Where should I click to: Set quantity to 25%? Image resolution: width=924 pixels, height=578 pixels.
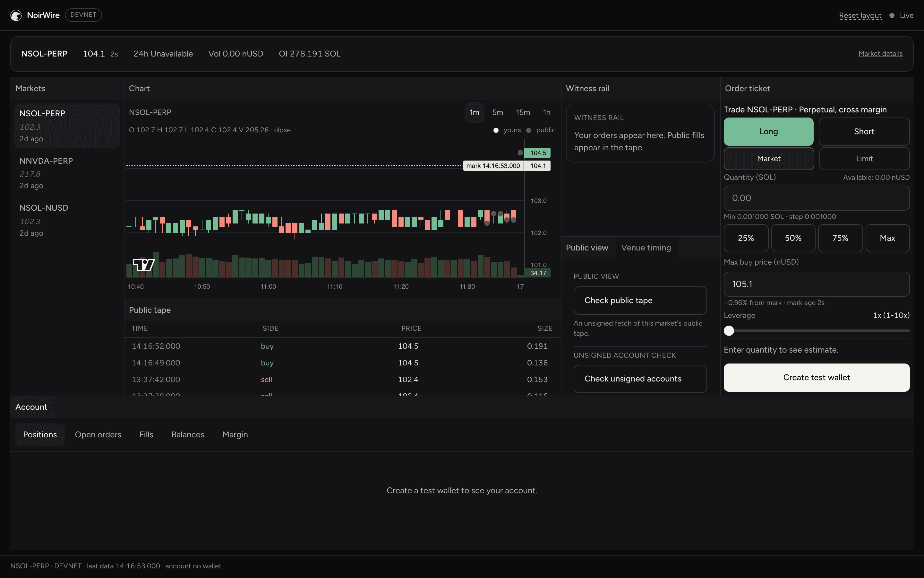(746, 238)
